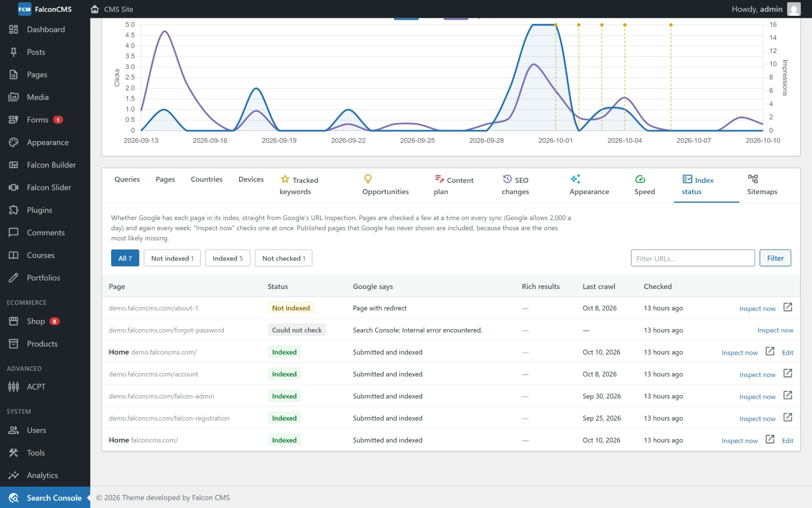This screenshot has width=812, height=508.
Task: Open the Users people icon
Action: pos(14,430)
